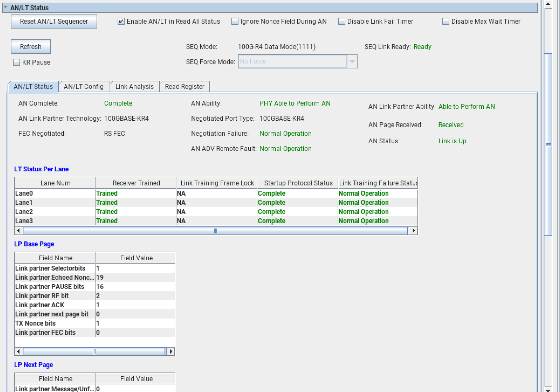Click the Refresh button
This screenshot has width=560, height=392.
click(31, 47)
